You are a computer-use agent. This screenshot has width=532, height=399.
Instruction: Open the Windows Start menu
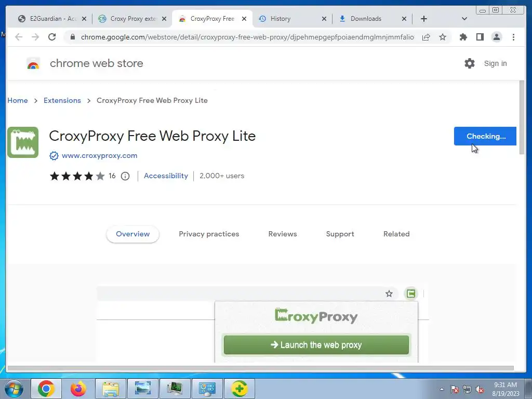[14, 389]
